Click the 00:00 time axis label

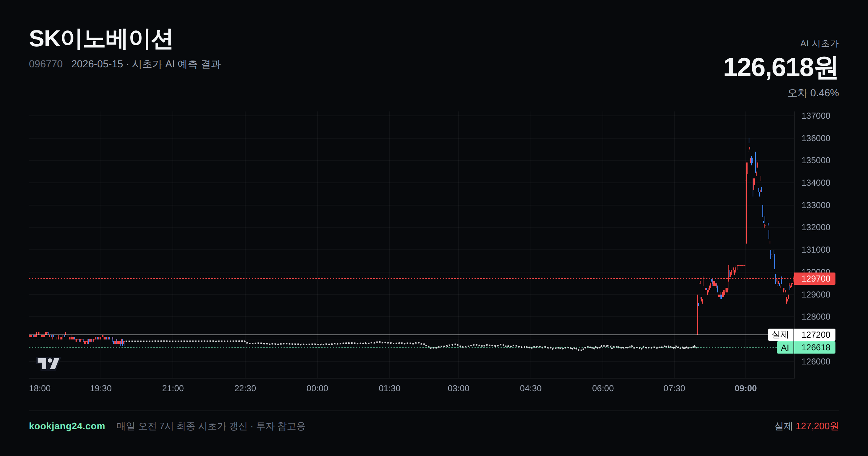point(317,388)
